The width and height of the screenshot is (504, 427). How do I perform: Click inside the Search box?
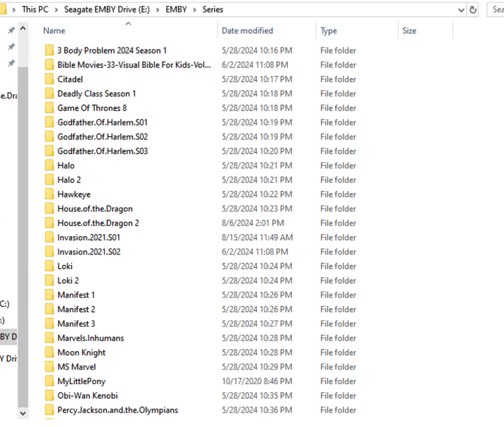[496, 9]
